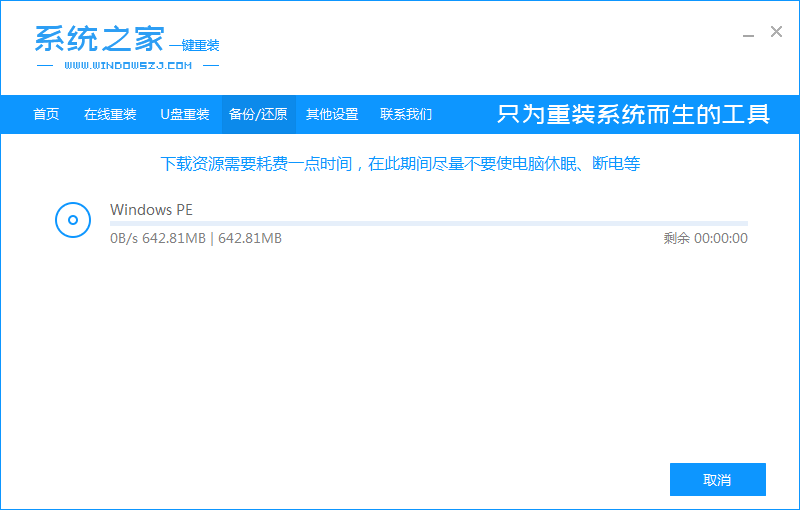The height and width of the screenshot is (510, 800).
Task: Open the 其他设置 tab
Action: pyautogui.click(x=332, y=114)
